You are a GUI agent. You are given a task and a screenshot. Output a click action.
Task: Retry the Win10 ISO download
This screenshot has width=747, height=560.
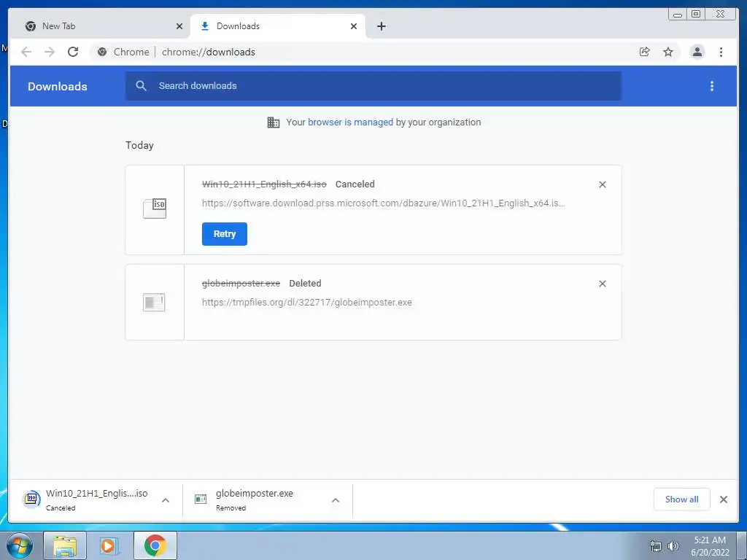[x=225, y=234]
